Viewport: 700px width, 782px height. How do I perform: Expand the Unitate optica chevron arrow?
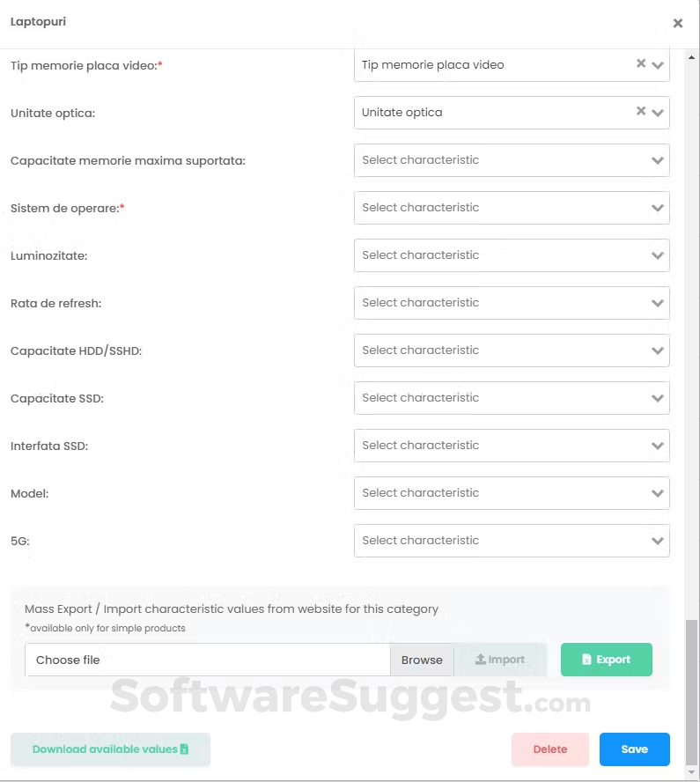tap(658, 113)
